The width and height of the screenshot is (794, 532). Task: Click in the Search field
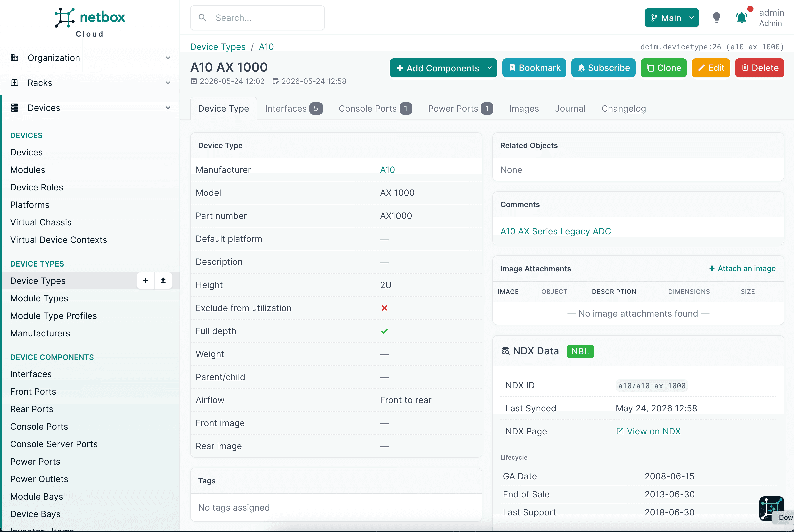[x=257, y=18]
